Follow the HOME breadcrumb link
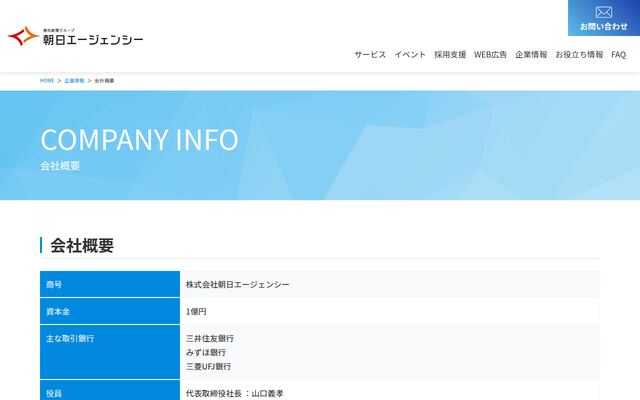The height and width of the screenshot is (400, 640). point(47,81)
